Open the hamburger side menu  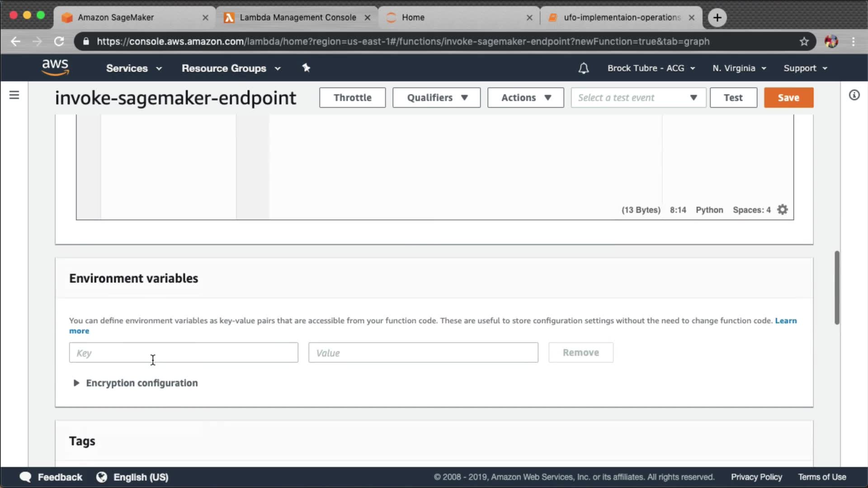point(14,95)
